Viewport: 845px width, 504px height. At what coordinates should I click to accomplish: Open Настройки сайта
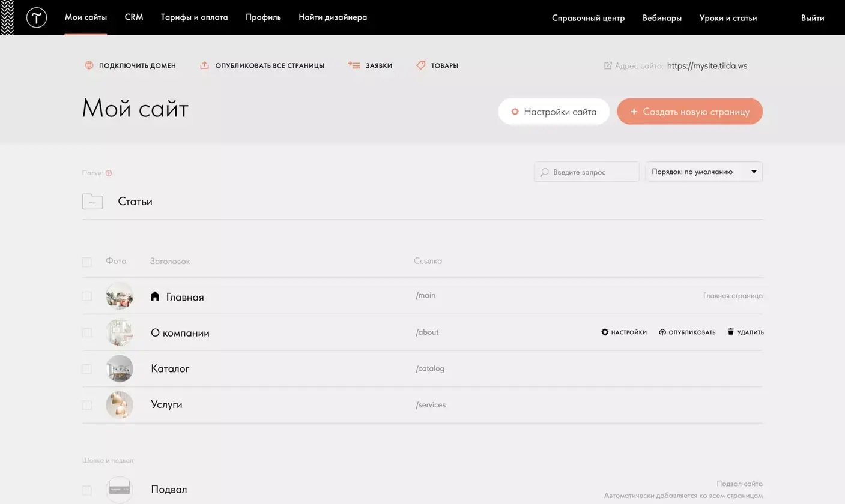tap(554, 112)
